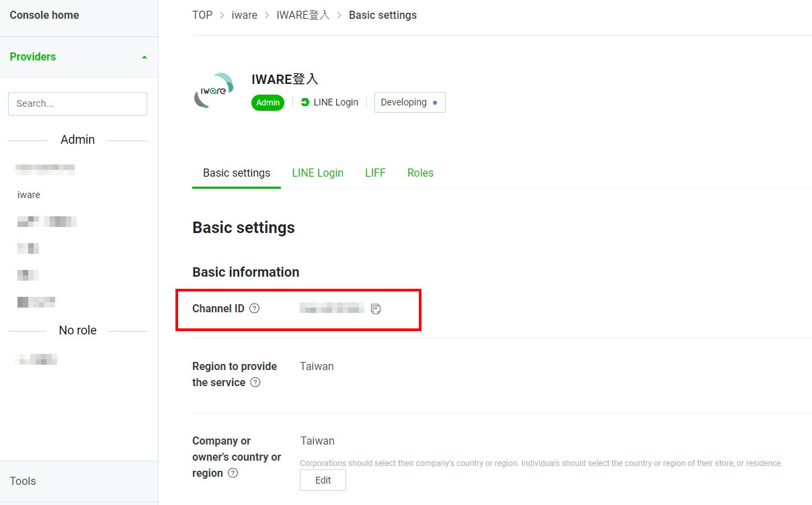812x505 pixels.
Task: Click the provider search field
Action: pyautogui.click(x=77, y=103)
